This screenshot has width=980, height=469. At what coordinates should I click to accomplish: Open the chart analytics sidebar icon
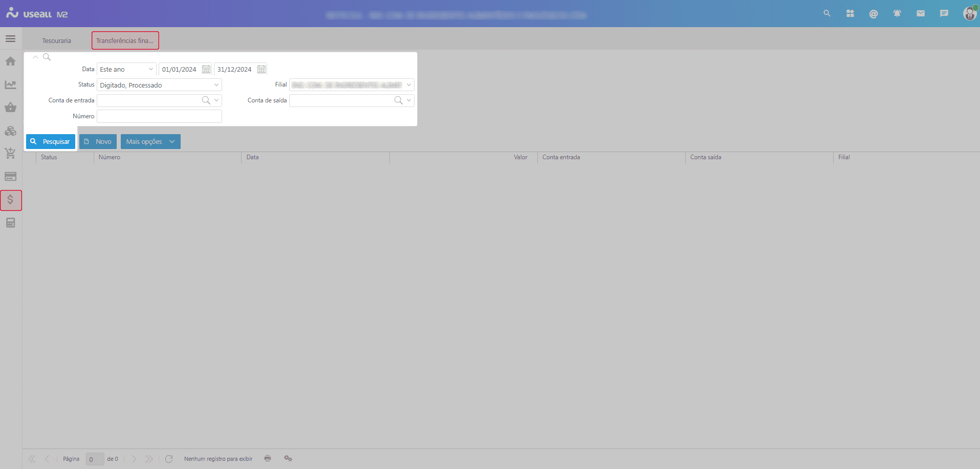[10, 84]
